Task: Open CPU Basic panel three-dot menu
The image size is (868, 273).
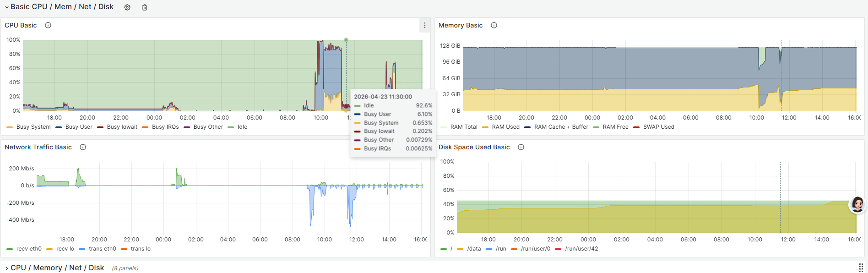Action: 425,25
